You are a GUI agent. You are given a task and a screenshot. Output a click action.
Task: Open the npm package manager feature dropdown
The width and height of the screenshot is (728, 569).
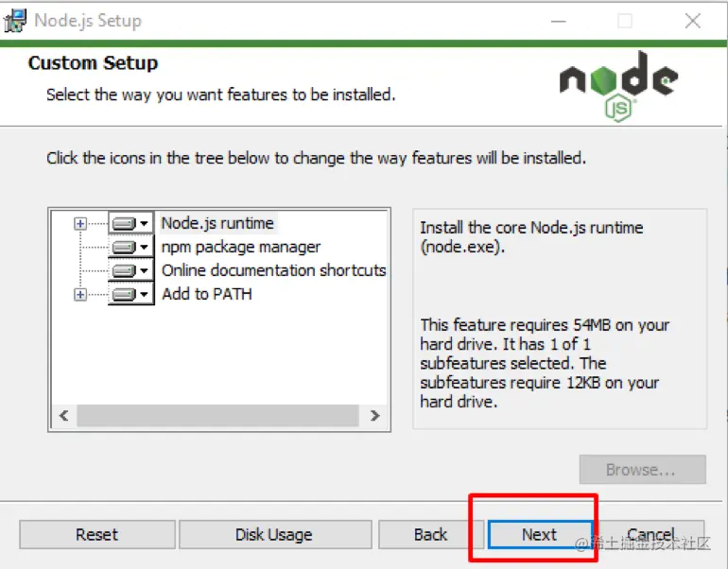[x=130, y=247]
